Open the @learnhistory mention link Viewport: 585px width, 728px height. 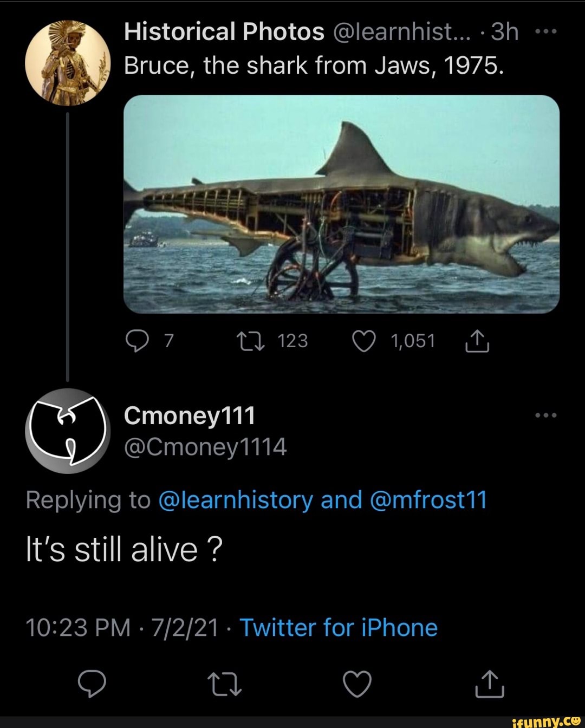point(236,500)
